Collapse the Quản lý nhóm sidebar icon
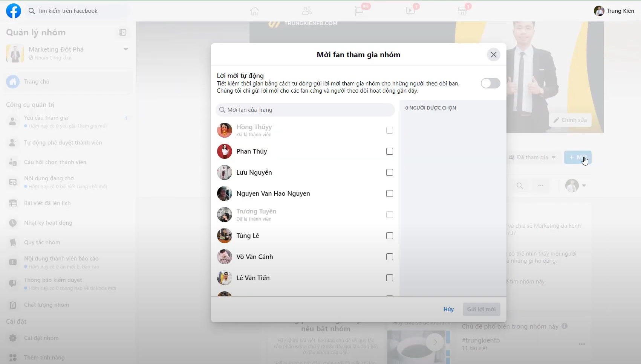The width and height of the screenshot is (641, 364). click(123, 32)
